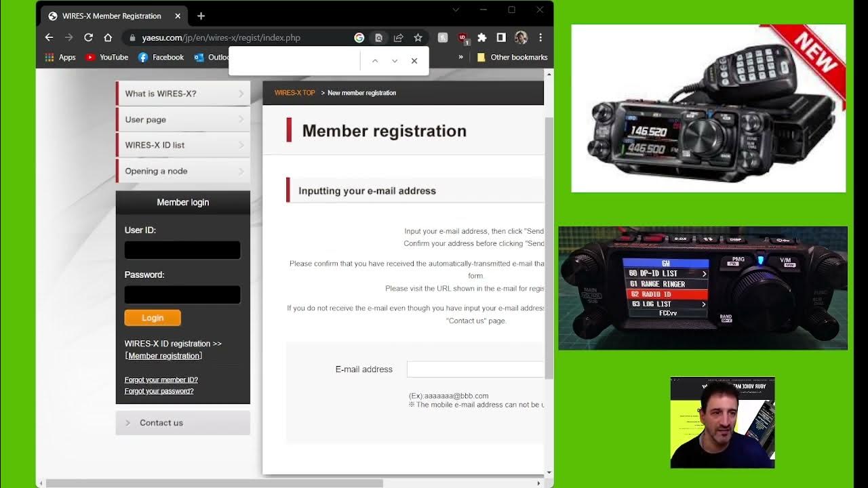Click the User ID input field
This screenshot has height=488, width=868.
pyautogui.click(x=182, y=250)
